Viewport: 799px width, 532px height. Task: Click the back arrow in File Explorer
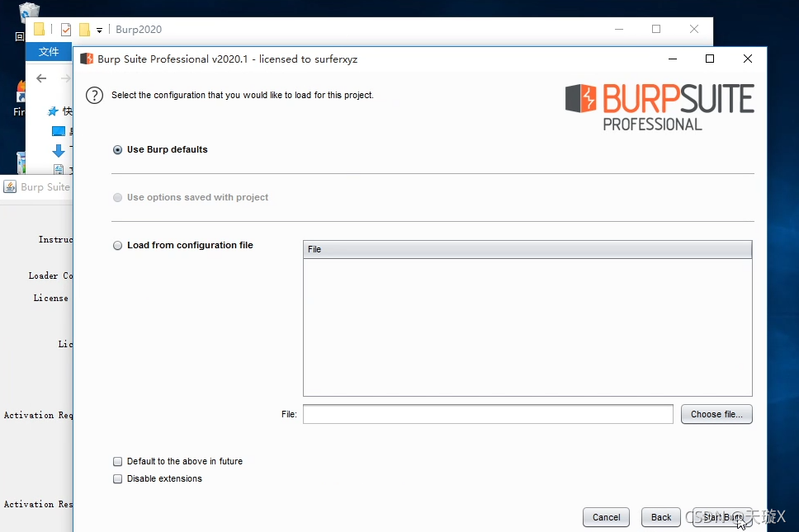pos(41,78)
